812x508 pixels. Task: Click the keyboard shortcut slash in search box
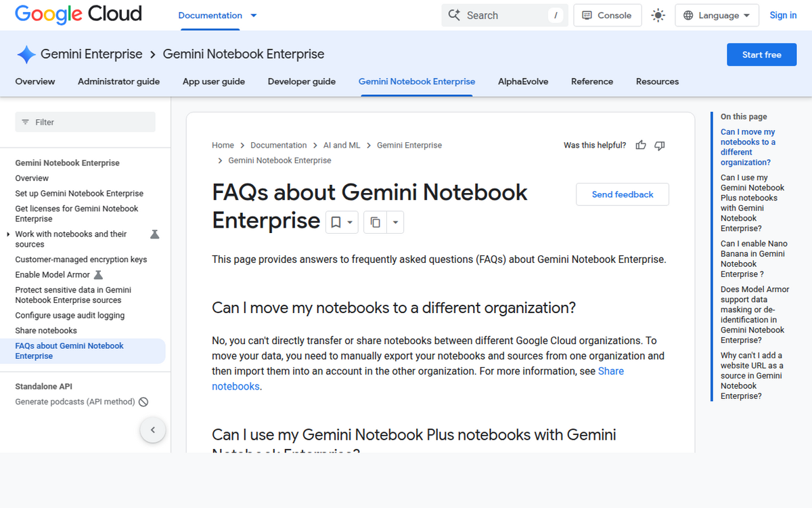556,15
